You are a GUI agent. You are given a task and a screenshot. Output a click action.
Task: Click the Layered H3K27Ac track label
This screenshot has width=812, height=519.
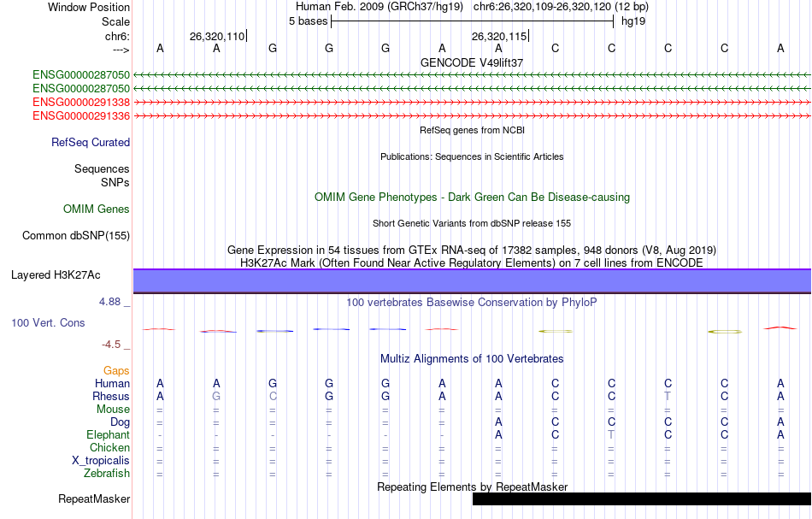click(56, 275)
